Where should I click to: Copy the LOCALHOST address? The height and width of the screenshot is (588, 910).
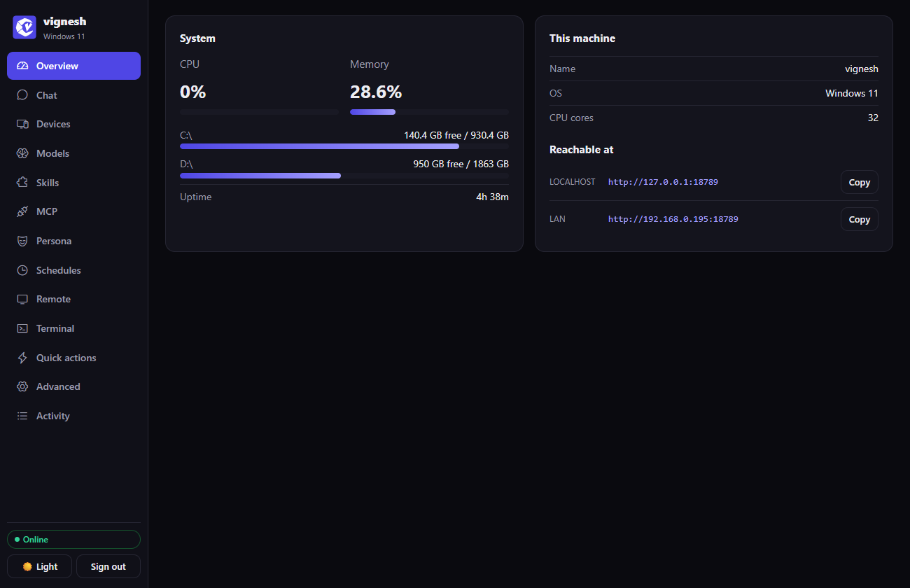coord(859,182)
